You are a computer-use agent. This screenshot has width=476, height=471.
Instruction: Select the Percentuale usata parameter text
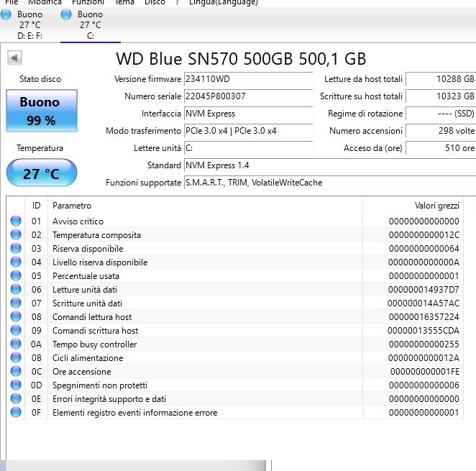coord(86,276)
